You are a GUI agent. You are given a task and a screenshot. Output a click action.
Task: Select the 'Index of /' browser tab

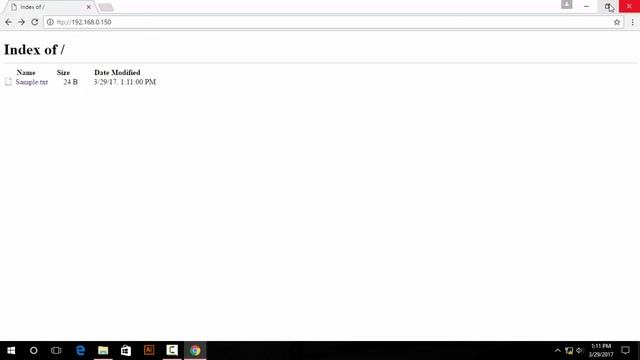point(48,7)
